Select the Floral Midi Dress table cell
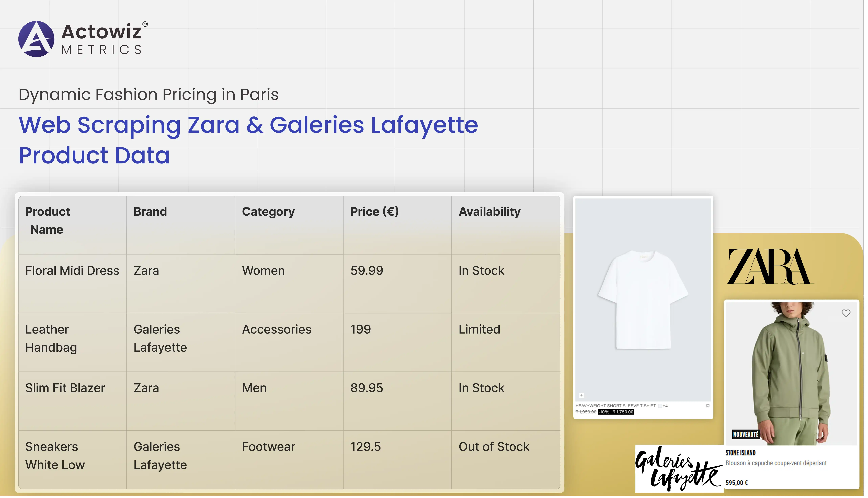This screenshot has height=498, width=868. (72, 270)
